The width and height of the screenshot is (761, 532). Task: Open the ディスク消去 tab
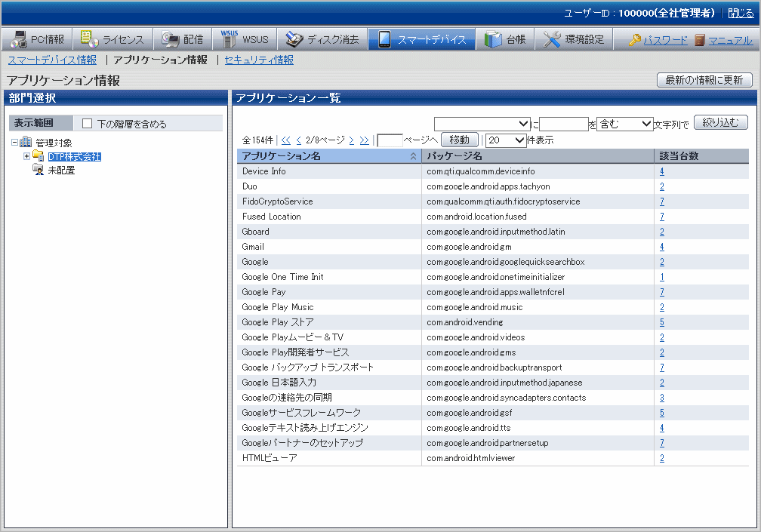pyautogui.click(x=322, y=39)
